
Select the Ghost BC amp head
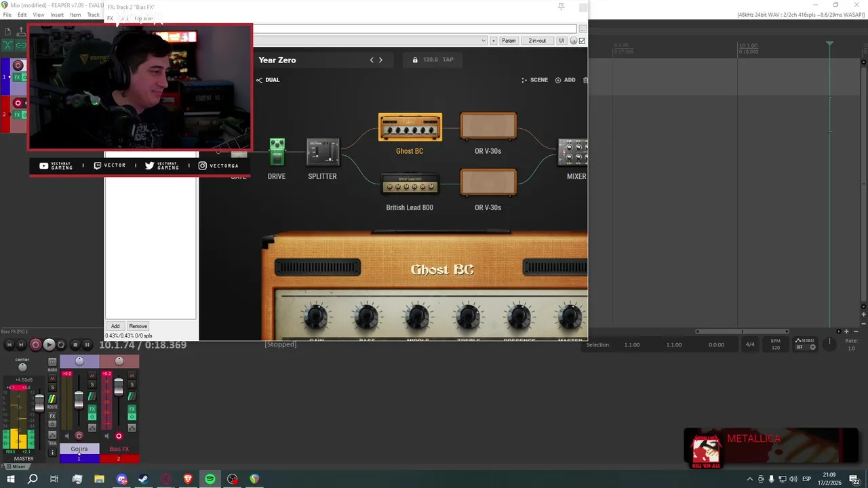pos(410,127)
